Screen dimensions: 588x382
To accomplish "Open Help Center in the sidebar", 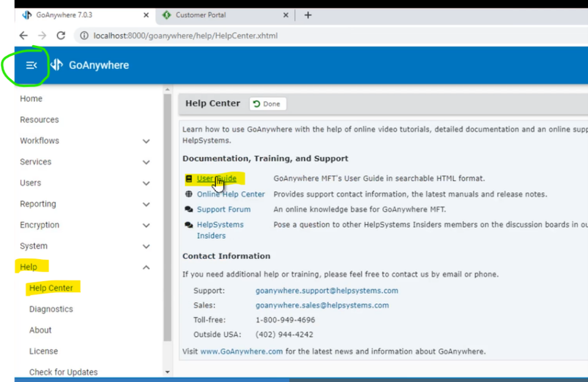I will tap(51, 288).
